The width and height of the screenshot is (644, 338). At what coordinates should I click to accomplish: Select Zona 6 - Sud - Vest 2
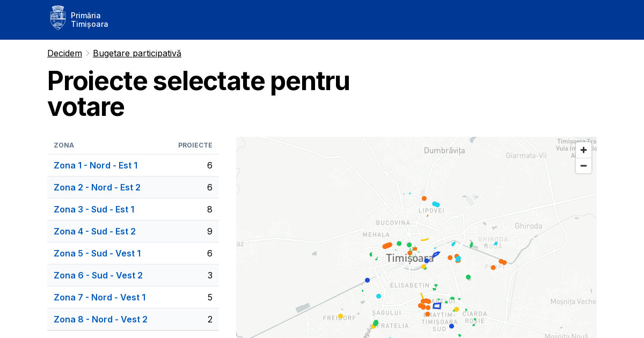(x=98, y=275)
